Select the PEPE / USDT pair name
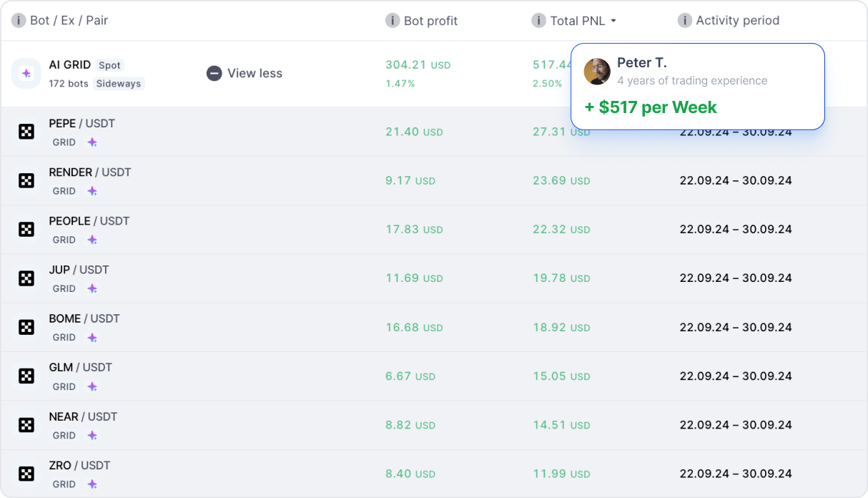The image size is (868, 498). (x=82, y=123)
